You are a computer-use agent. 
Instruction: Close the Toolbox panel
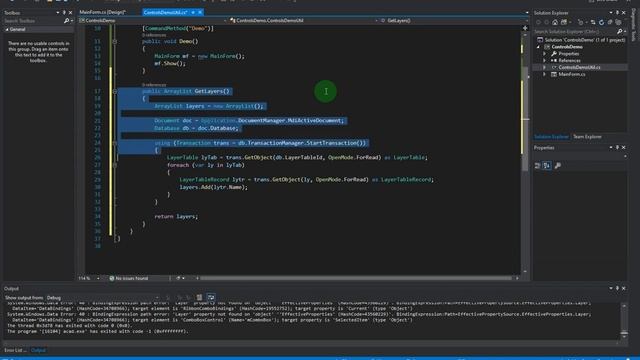tap(71, 13)
